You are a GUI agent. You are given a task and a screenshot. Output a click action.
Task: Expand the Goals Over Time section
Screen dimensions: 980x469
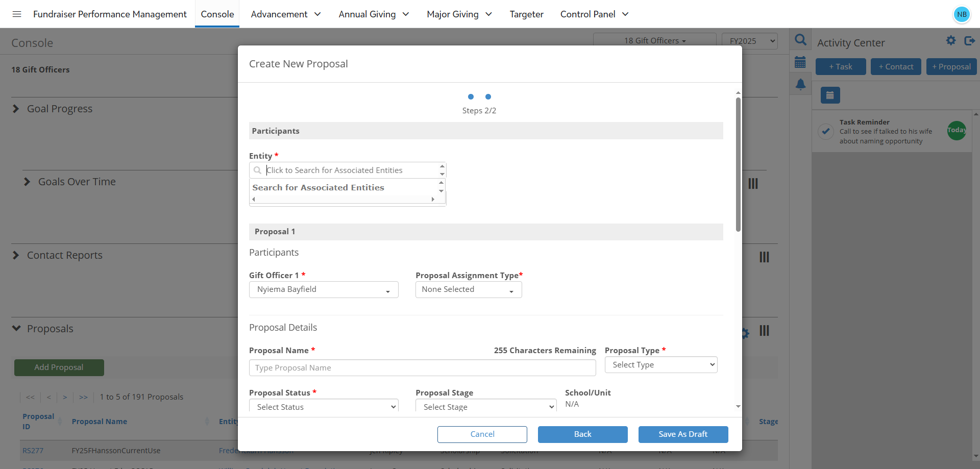[x=27, y=182]
